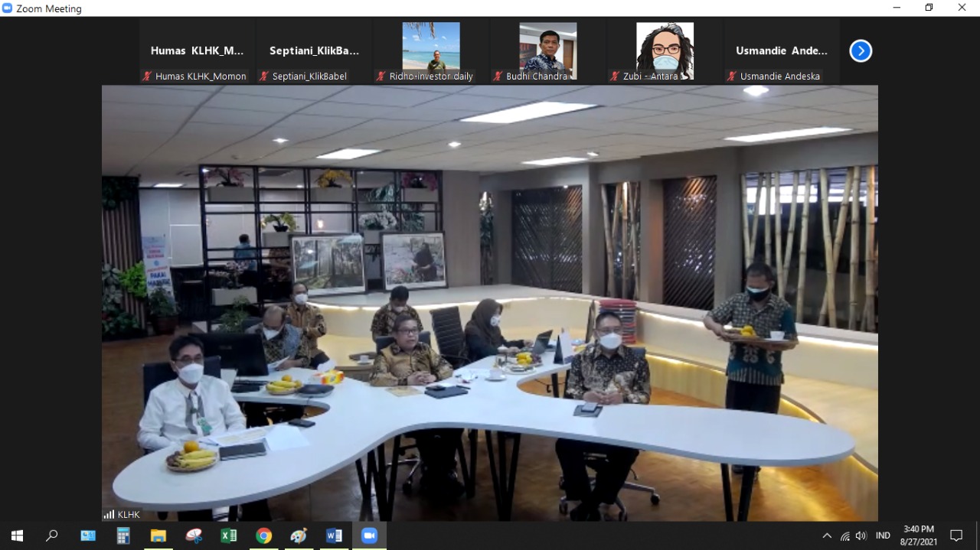This screenshot has height=550, width=980.
Task: Click the KLHK signal strength icon
Action: (109, 515)
